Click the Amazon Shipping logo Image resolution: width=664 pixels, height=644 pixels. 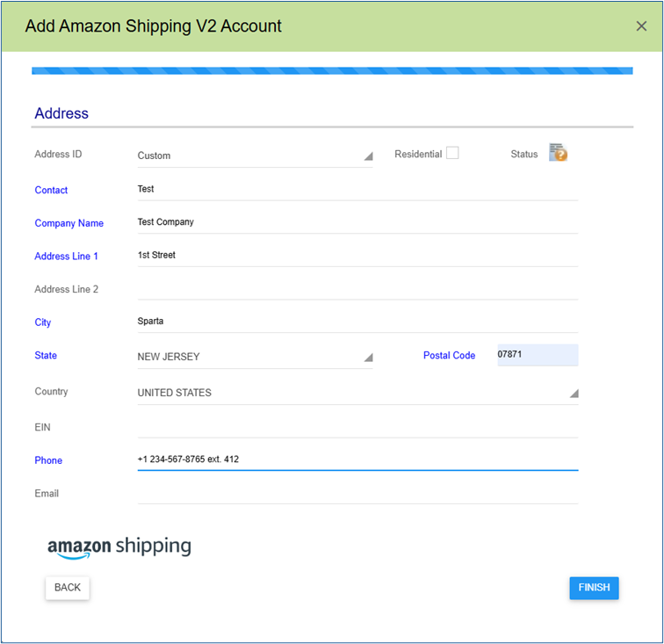[119, 547]
